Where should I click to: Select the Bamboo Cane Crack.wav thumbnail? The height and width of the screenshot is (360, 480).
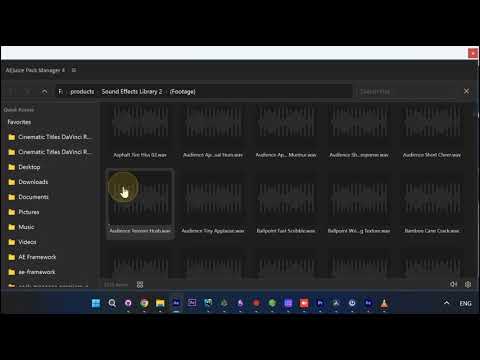[432, 204]
